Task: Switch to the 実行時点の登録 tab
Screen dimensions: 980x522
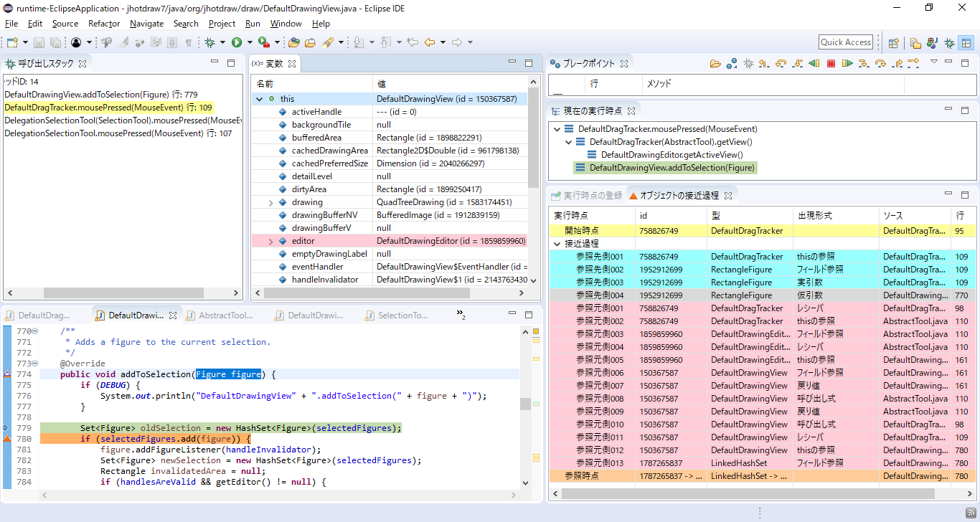Action: point(586,195)
